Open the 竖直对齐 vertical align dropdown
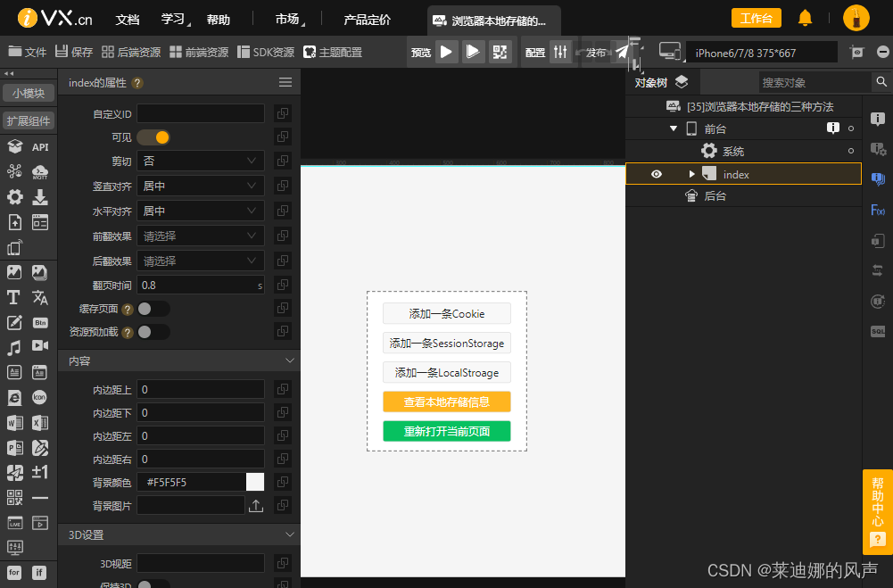893x588 pixels. 201,186
